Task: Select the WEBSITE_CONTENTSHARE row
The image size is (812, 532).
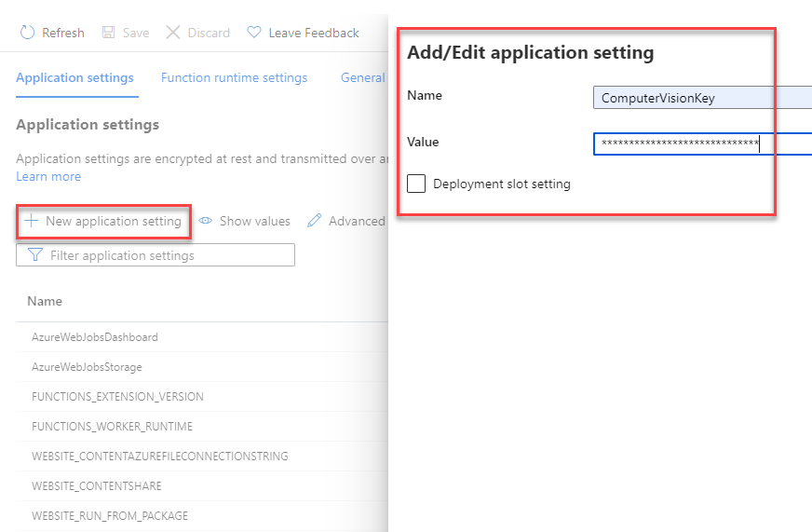Action: click(x=202, y=486)
